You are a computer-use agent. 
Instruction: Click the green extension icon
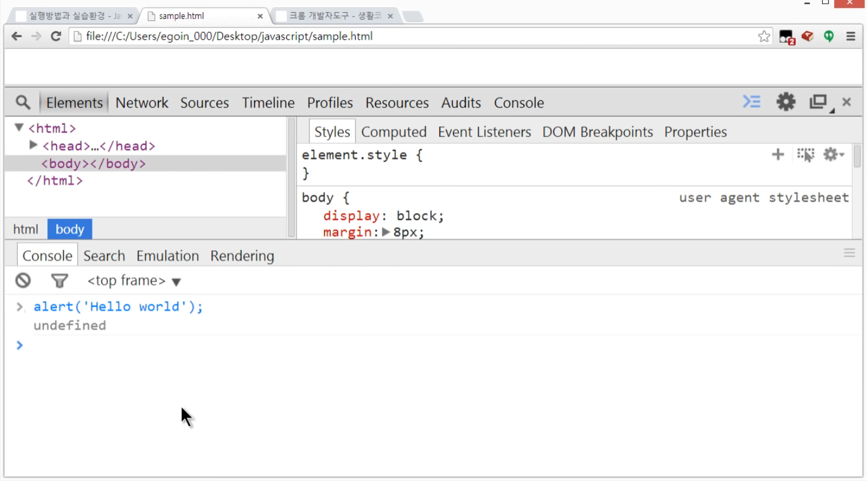829,36
